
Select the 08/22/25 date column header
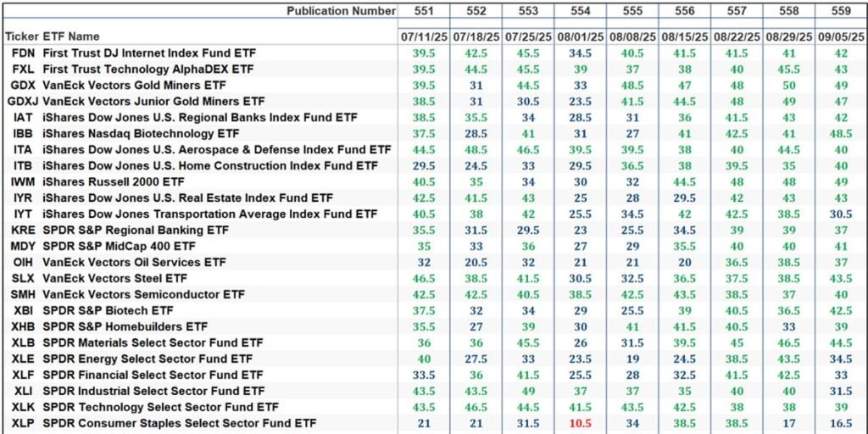pos(736,37)
